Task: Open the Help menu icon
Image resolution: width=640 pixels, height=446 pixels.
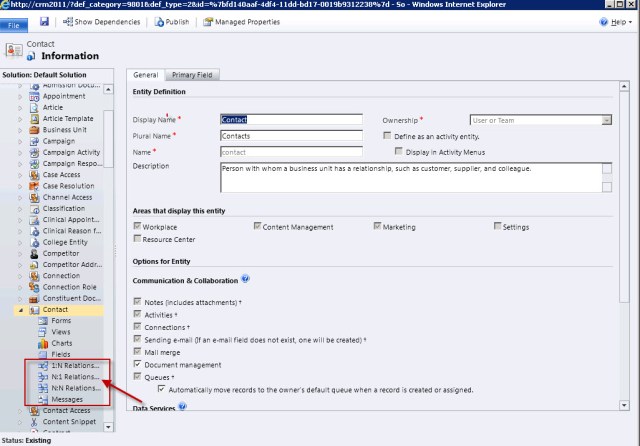Action: tap(605, 22)
